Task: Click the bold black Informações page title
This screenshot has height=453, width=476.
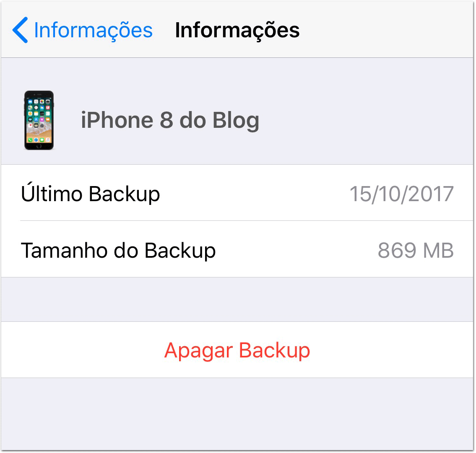Action: [237, 30]
